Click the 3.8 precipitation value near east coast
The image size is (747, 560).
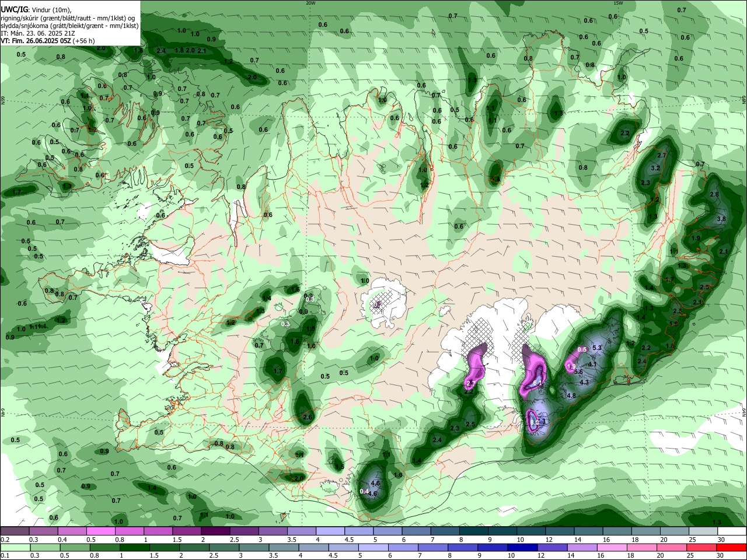tap(721, 219)
